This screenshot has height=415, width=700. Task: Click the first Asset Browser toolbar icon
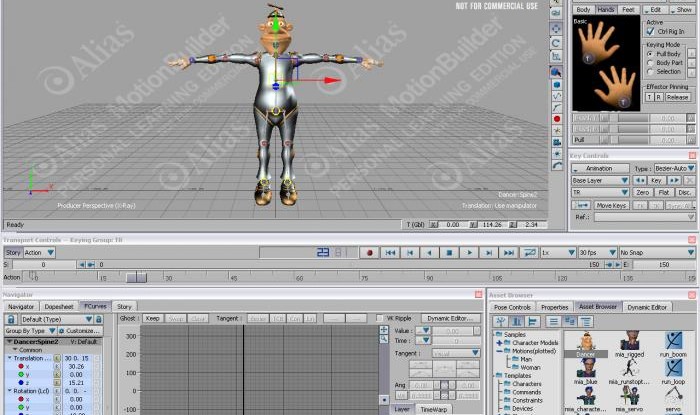tap(501, 321)
